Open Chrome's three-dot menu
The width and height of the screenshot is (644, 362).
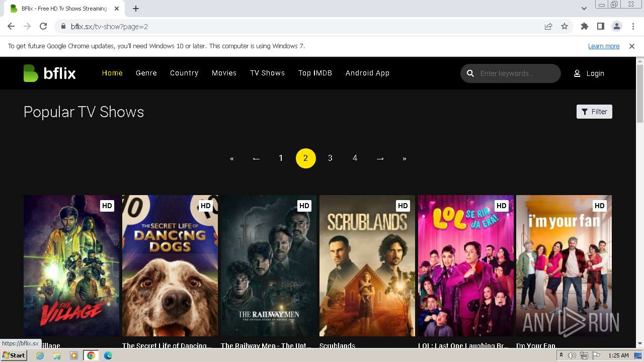click(632, 27)
